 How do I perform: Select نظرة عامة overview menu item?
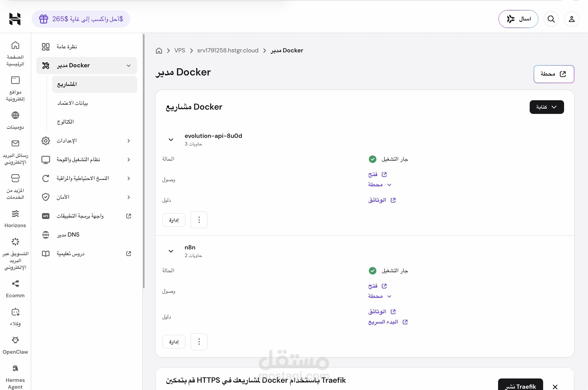(x=87, y=47)
